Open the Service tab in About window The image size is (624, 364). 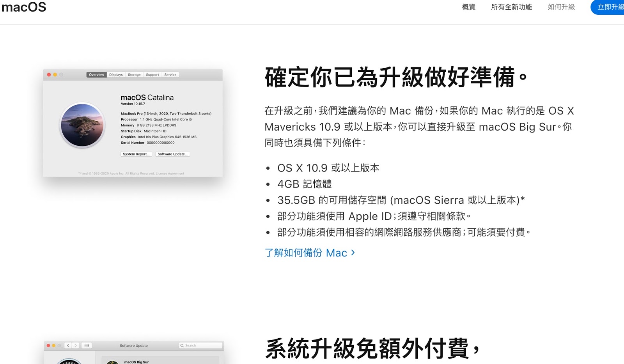click(x=170, y=75)
